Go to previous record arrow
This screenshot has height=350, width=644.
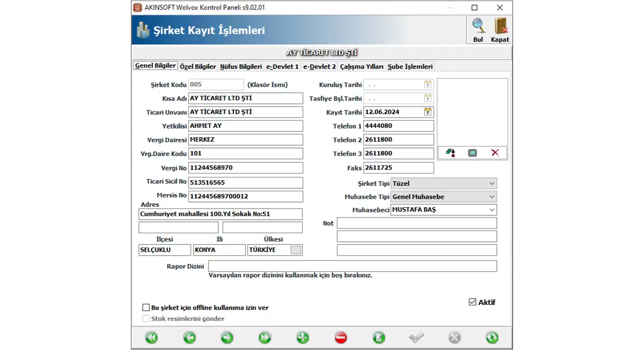tap(189, 338)
